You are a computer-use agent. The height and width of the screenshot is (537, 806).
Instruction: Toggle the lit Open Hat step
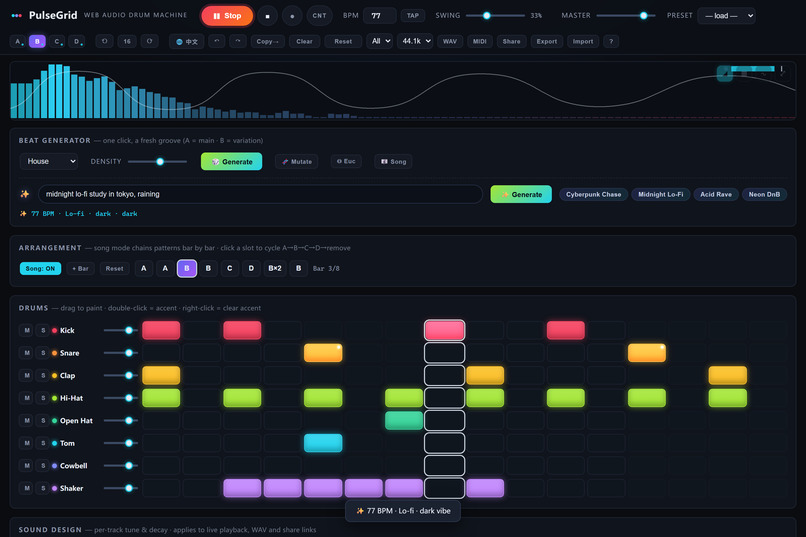coord(404,420)
